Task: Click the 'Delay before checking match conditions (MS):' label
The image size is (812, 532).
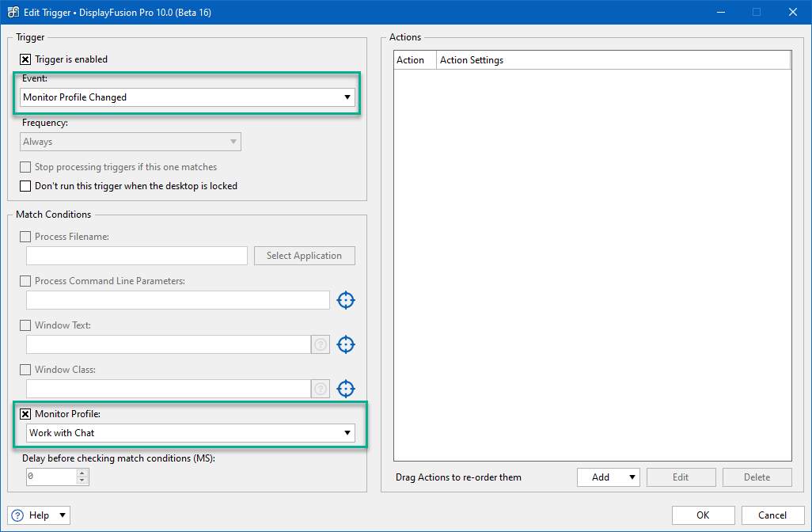Action: coord(119,458)
